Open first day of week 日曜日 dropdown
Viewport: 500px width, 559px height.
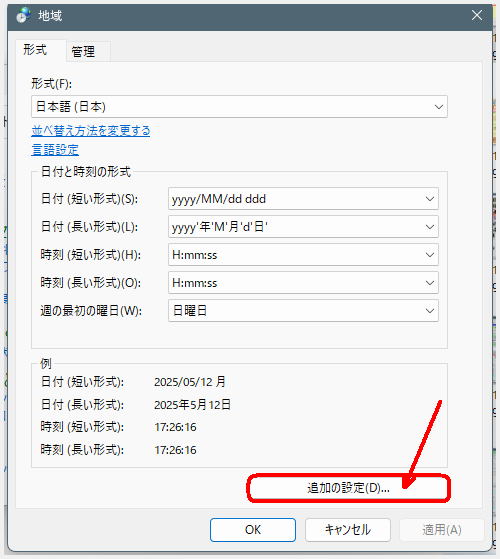coord(303,311)
